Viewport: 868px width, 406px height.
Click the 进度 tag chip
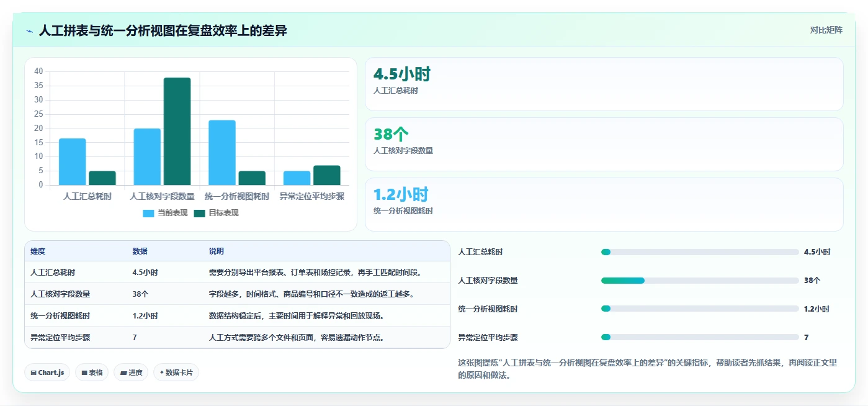(x=131, y=372)
